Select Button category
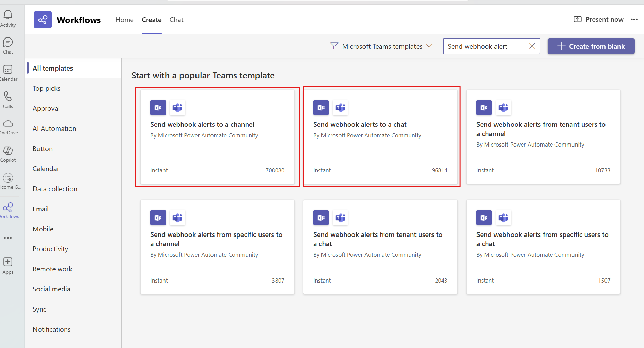Viewport: 644px width, 348px height. tap(74, 149)
